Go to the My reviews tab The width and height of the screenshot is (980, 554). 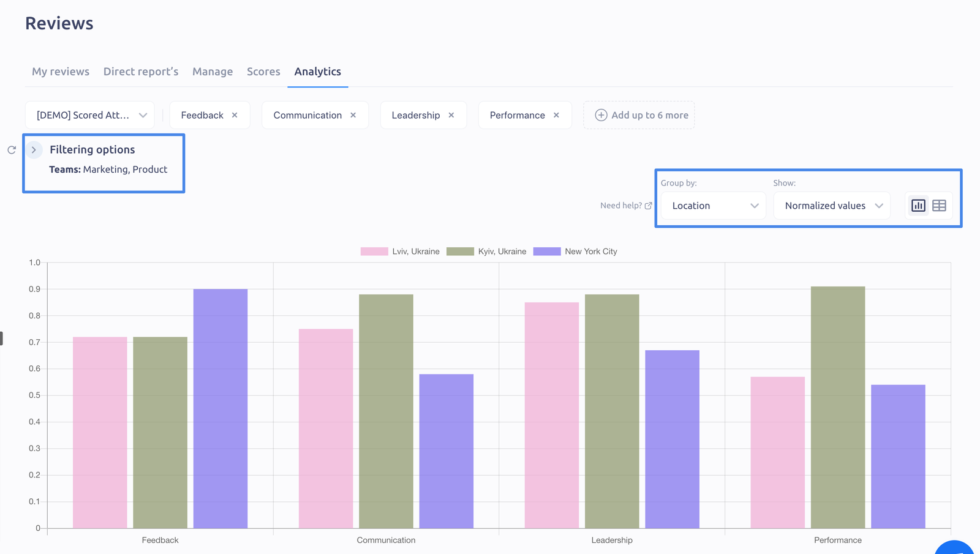click(61, 72)
